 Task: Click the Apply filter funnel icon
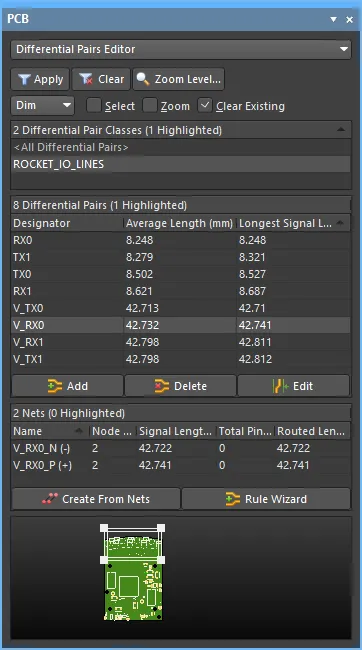tap(24, 80)
